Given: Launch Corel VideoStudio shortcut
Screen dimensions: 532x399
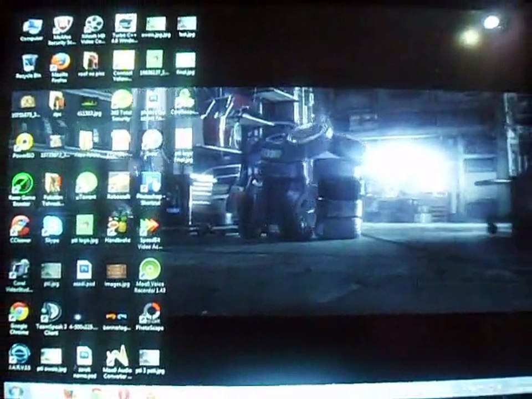Looking at the screenshot, I should [20, 275].
